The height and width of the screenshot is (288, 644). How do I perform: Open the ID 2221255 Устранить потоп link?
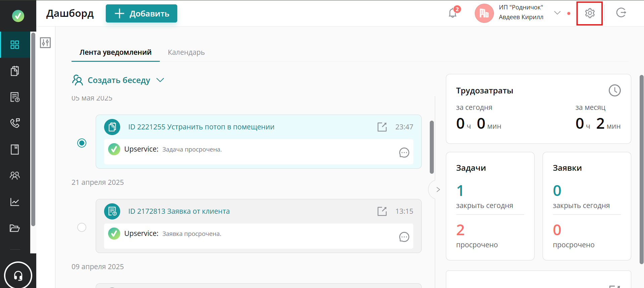click(201, 127)
